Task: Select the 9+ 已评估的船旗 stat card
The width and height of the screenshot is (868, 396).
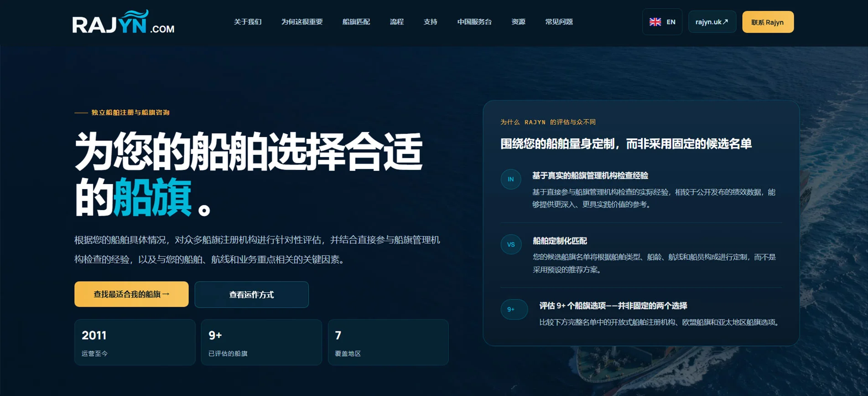Action: point(262,342)
